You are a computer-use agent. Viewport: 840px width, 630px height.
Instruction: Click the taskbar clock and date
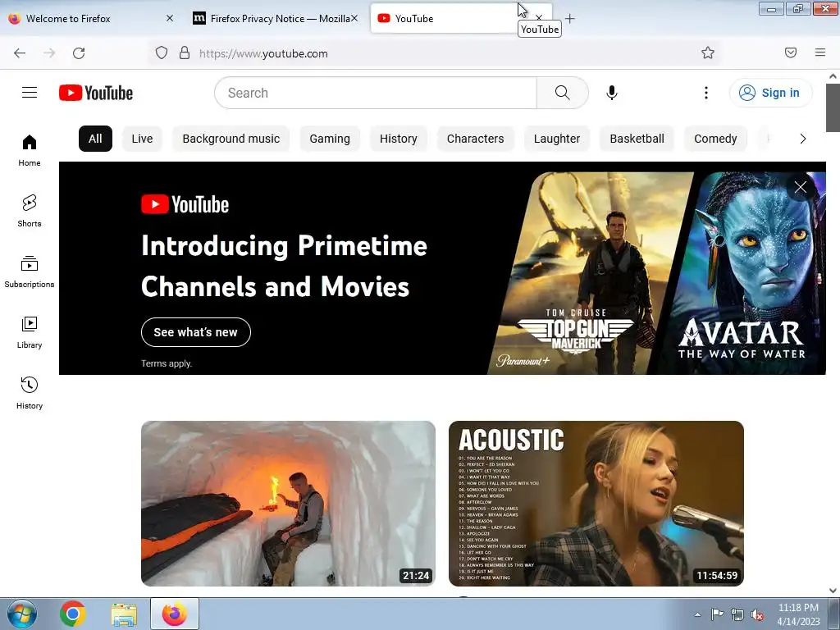pyautogui.click(x=798, y=614)
